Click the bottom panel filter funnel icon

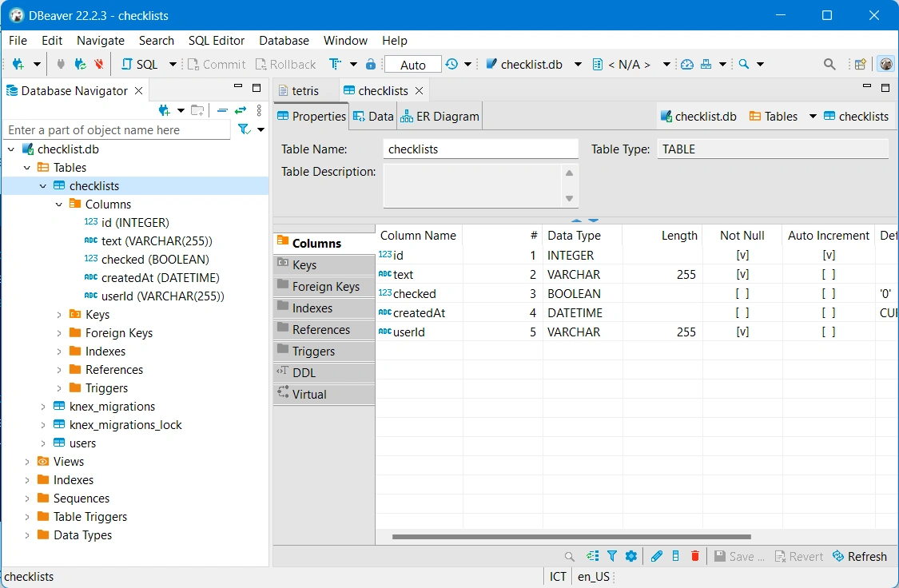612,556
